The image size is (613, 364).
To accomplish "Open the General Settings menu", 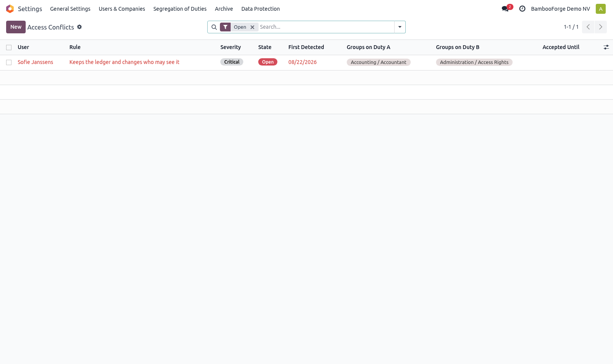I will [x=70, y=9].
